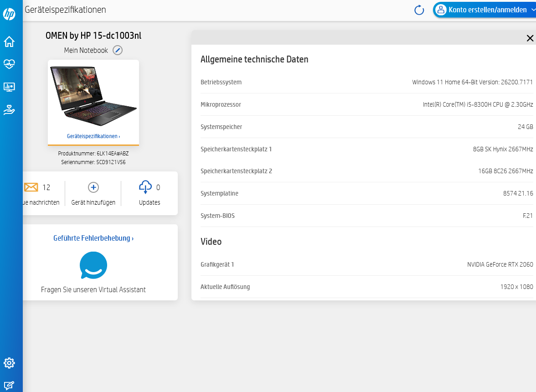Screen dimensions: 536x392
Task: Click the cloud download Updates icon
Action: tap(145, 187)
